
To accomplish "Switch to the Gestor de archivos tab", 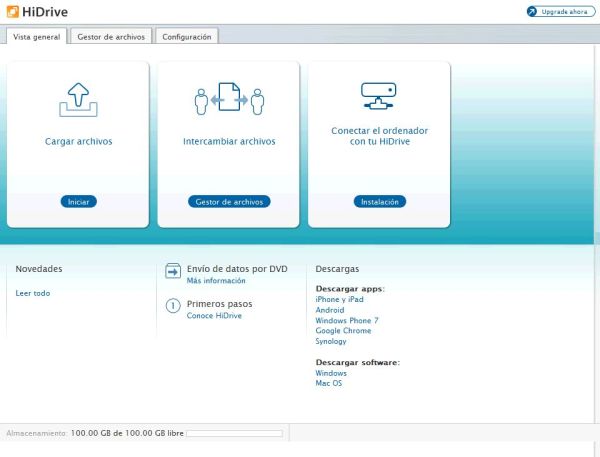I will pyautogui.click(x=110, y=37).
